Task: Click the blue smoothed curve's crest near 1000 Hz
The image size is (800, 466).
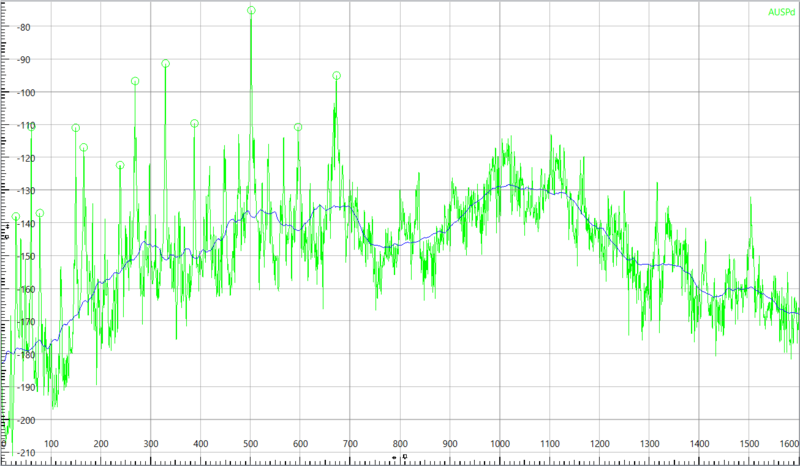Action: (x=512, y=185)
